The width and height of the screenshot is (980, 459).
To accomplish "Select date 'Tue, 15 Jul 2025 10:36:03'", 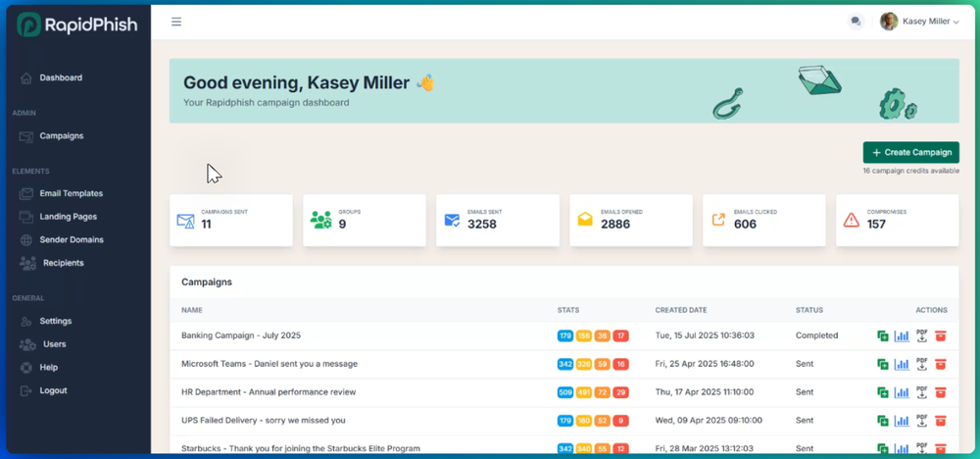I will click(x=705, y=335).
